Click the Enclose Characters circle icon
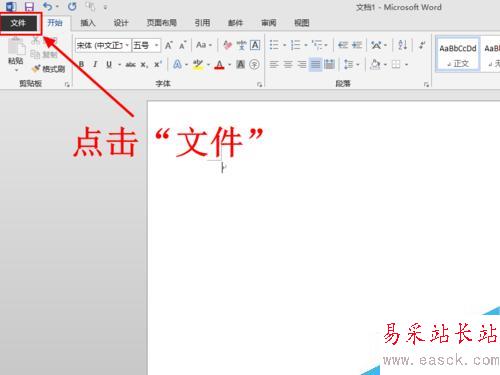The width and height of the screenshot is (500, 375). coord(254,64)
